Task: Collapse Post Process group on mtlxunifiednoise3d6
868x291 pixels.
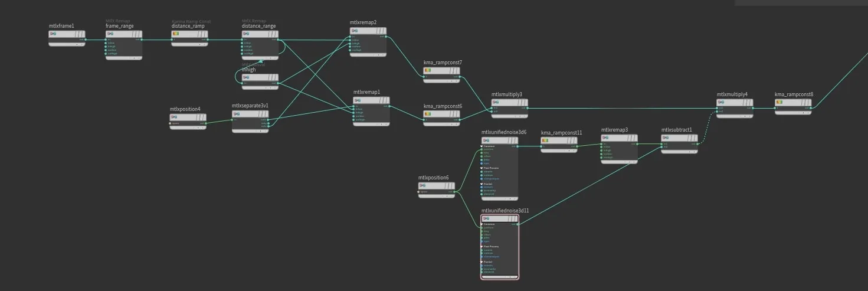Action: click(x=482, y=168)
